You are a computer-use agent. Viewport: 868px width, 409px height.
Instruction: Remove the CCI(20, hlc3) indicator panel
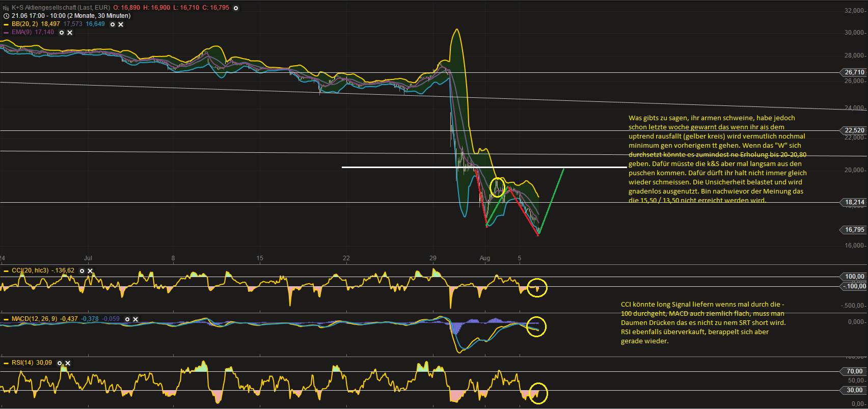90,271
